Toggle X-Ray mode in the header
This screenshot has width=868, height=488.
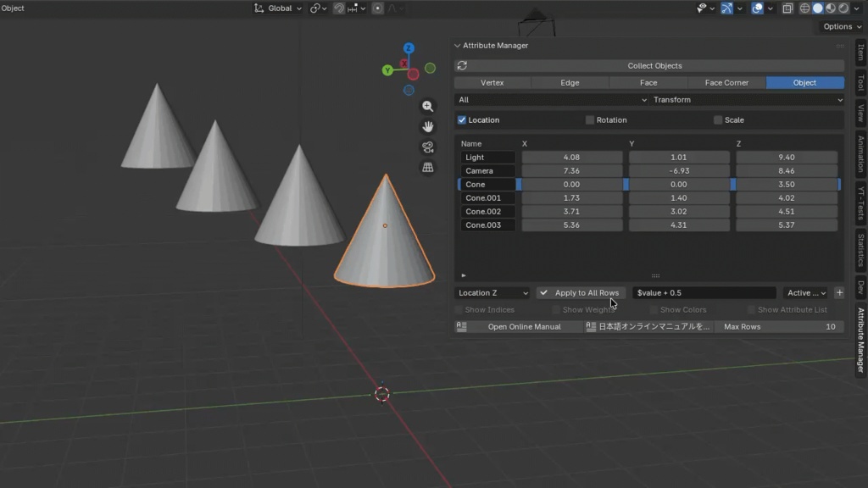(788, 8)
